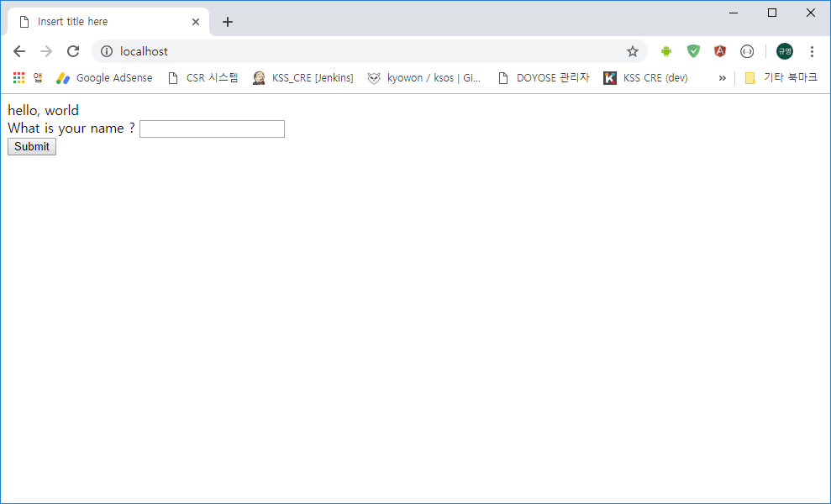The width and height of the screenshot is (831, 504).
Task: Close the Chrome window
Action: 810,13
